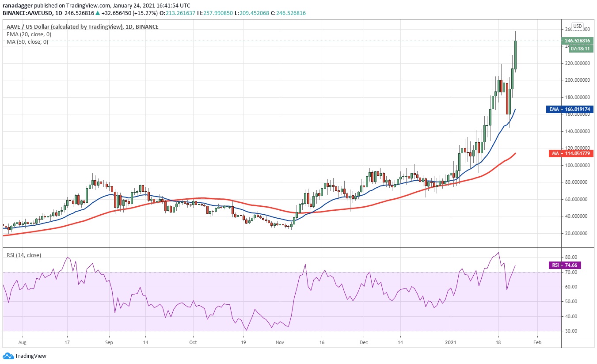The height and width of the screenshot is (364, 597).
Task: Click the Dec label on the time axis
Action: pyautogui.click(x=363, y=342)
